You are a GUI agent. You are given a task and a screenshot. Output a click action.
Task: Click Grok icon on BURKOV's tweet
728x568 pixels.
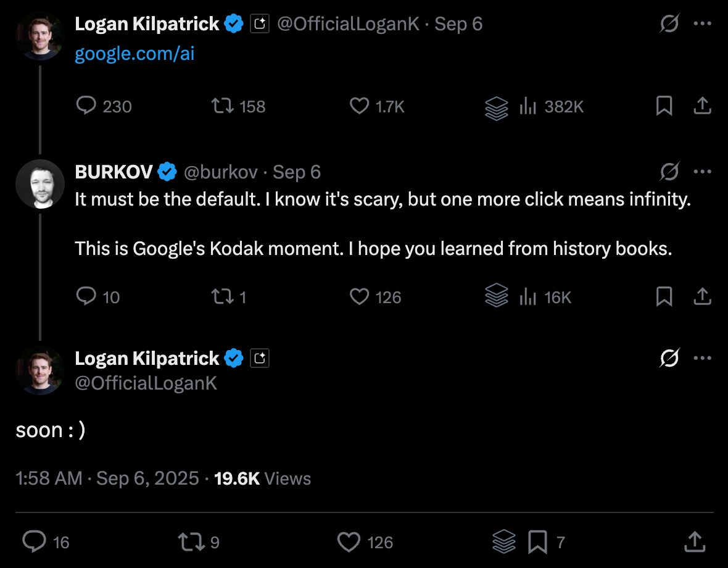[x=669, y=172]
